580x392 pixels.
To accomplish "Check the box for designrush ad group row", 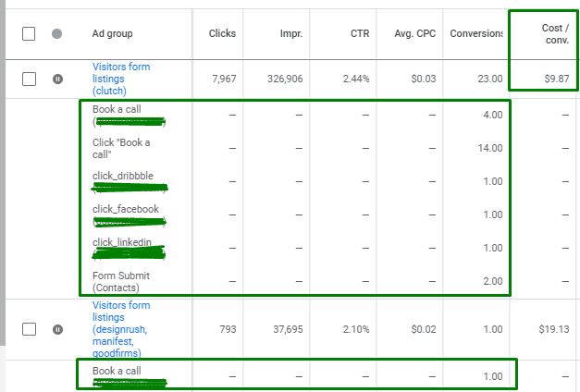I will pyautogui.click(x=29, y=328).
